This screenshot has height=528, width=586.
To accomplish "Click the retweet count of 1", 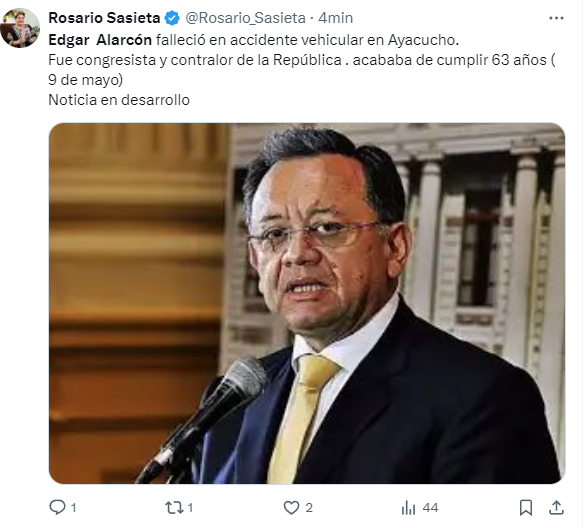I will pyautogui.click(x=190, y=508).
